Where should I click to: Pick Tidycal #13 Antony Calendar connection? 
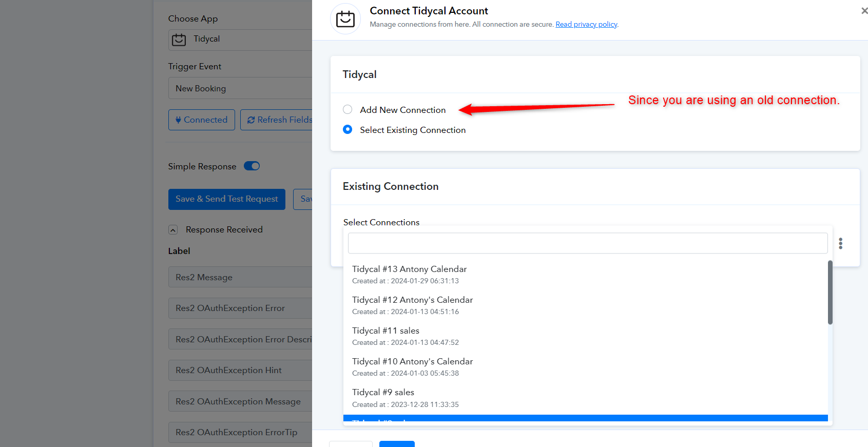point(585,275)
